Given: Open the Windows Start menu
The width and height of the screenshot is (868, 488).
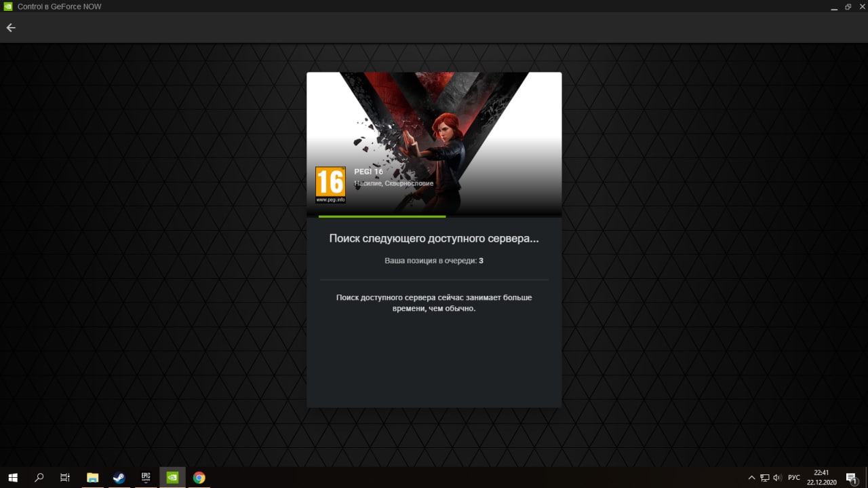Looking at the screenshot, I should pos(12,477).
